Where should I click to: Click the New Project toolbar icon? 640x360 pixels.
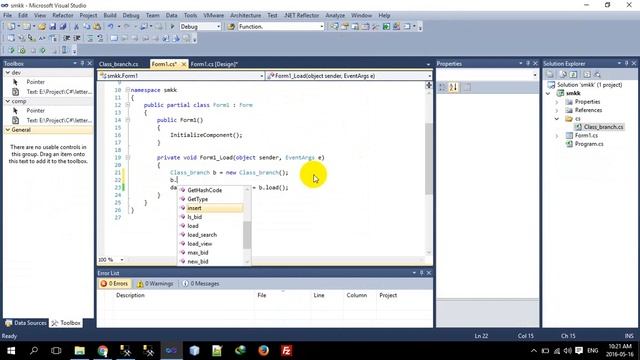click(11, 27)
